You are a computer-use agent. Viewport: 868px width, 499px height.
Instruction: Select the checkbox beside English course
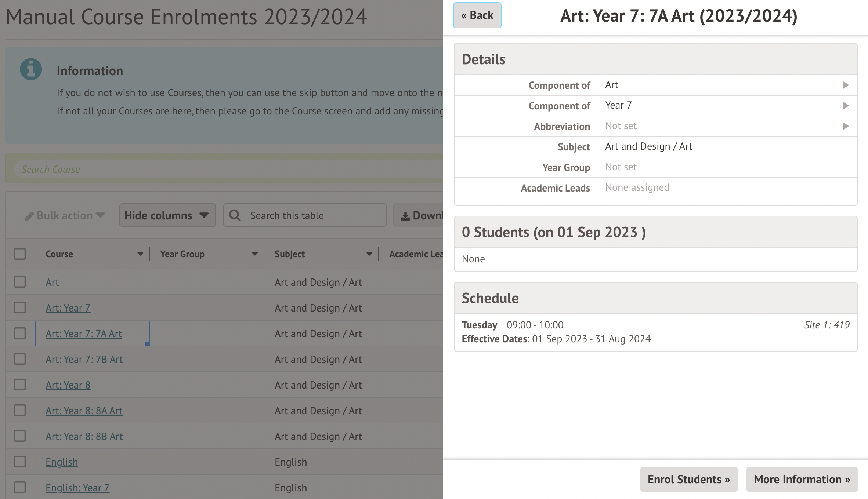pos(20,462)
